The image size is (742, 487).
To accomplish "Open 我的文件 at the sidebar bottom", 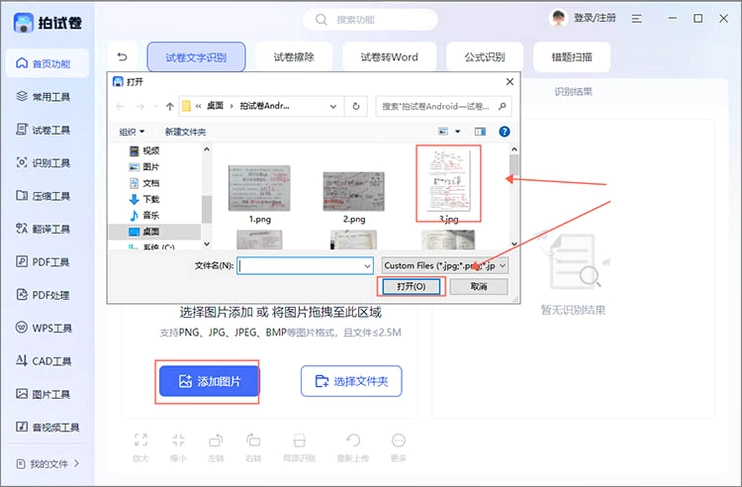I will 47,464.
